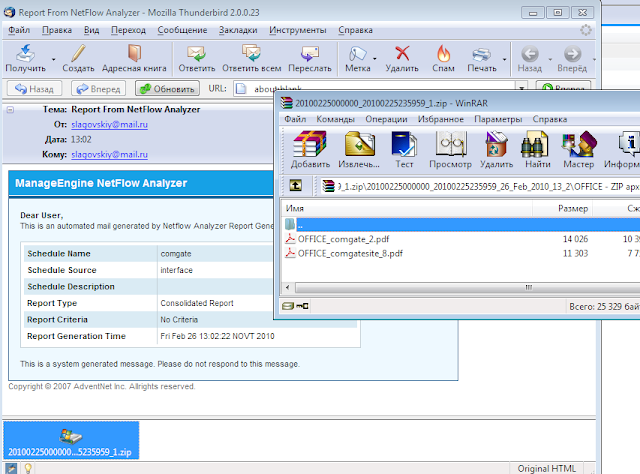Screen dimensions: 640x474
Task: Open WinRAR's Параметры menu
Action: (x=498, y=119)
